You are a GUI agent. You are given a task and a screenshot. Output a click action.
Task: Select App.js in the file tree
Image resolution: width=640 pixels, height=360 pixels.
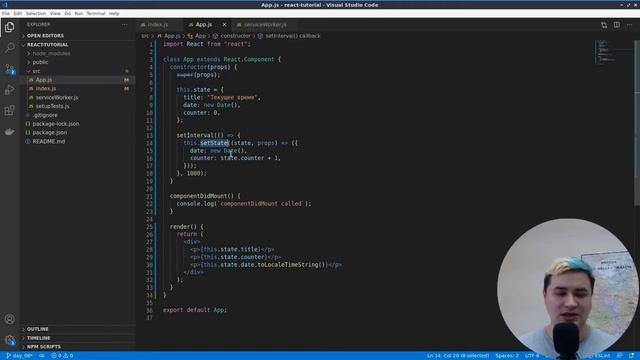43,80
